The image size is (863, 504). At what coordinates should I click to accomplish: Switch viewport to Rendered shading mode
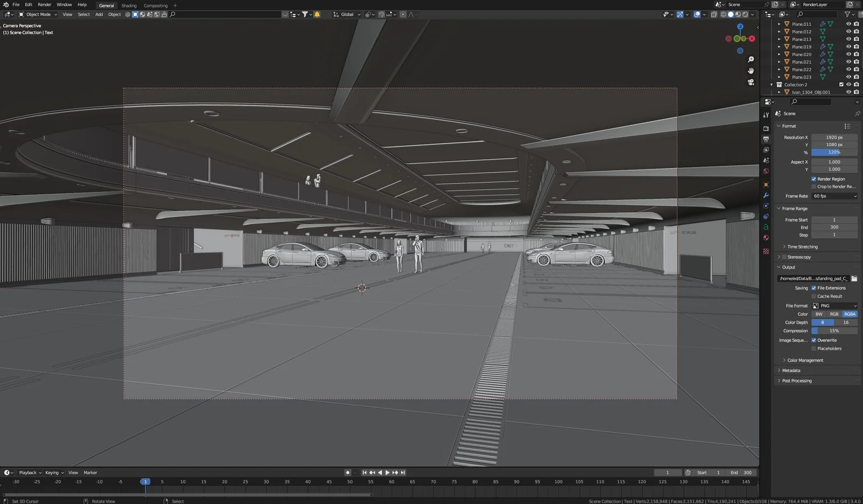745,15
